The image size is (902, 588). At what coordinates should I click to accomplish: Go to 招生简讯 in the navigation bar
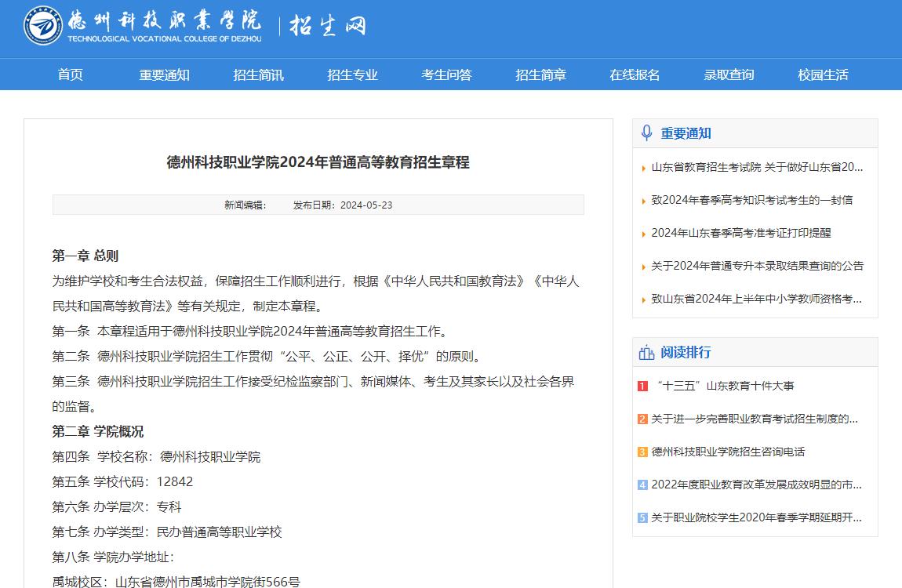pyautogui.click(x=258, y=74)
